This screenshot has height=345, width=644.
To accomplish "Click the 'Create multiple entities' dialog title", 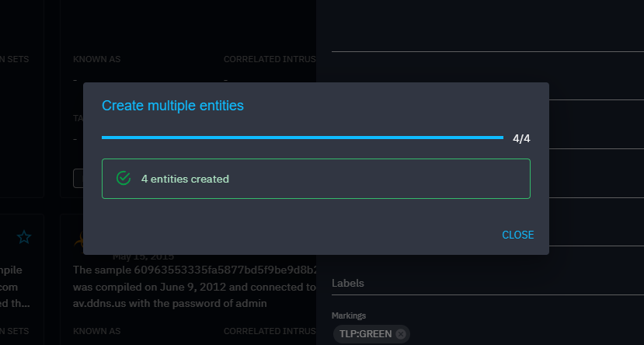I will (x=172, y=105).
